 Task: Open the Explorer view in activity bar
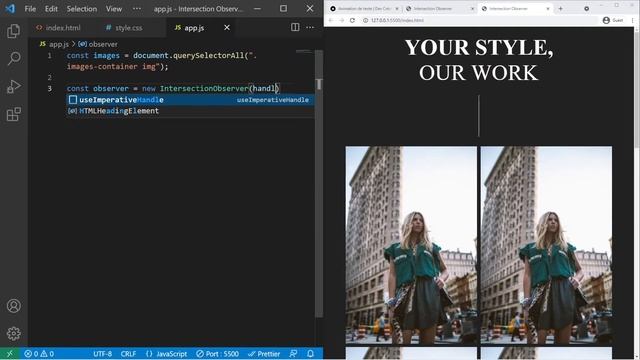pos(13,31)
